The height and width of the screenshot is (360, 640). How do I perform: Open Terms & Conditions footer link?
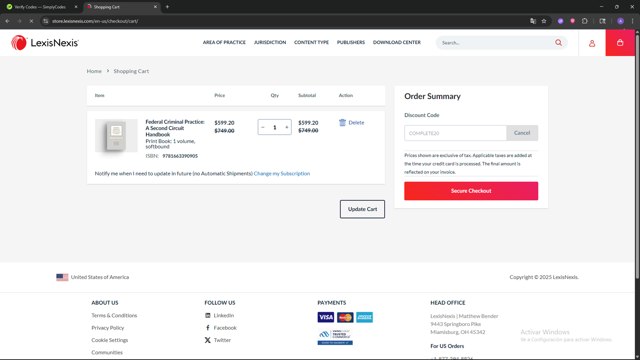pos(114,315)
